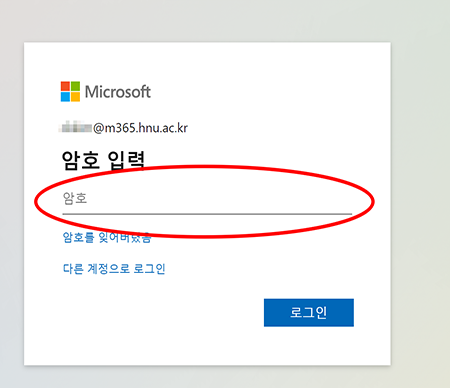
Task: Focus the 암호 password input field
Action: 207,199
